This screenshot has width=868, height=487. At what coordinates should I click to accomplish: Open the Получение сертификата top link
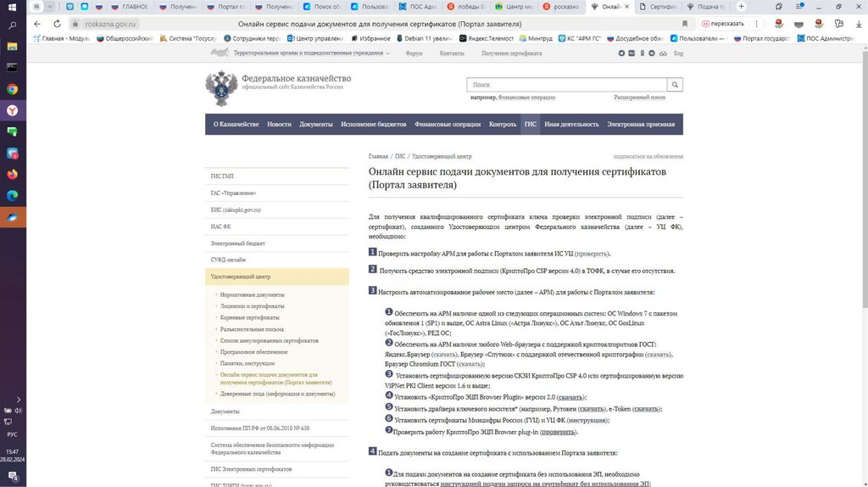(511, 53)
